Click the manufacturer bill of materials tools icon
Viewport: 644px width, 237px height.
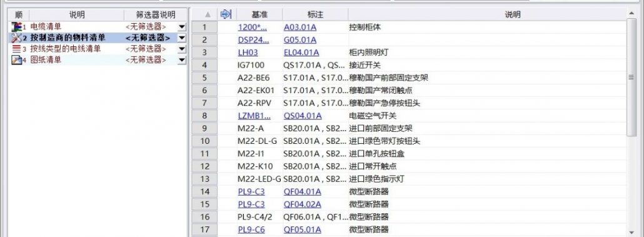click(16, 38)
